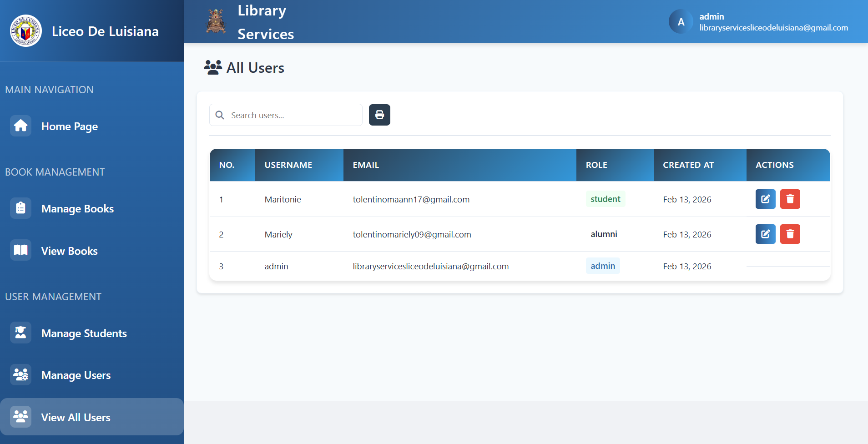Edit user Mariely

766,234
